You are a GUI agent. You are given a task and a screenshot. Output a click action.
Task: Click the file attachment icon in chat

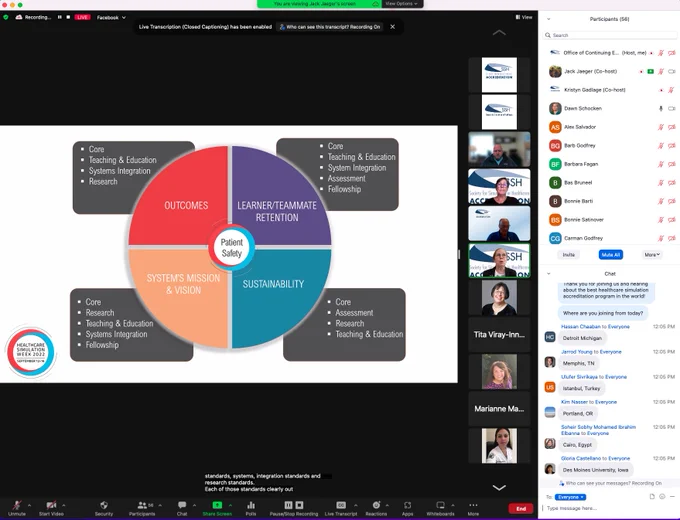652,497
